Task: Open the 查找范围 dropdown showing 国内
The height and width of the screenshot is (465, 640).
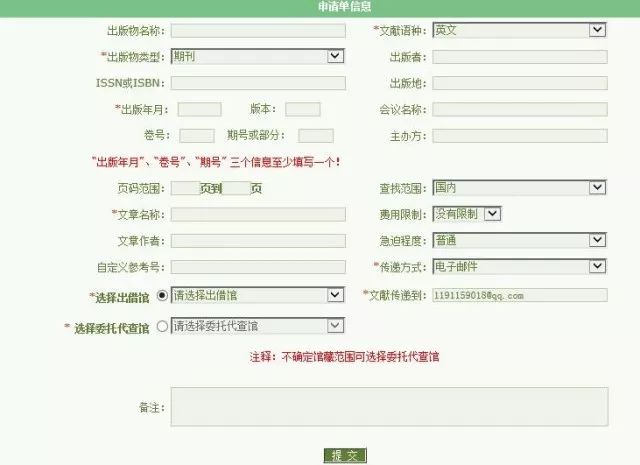Action: pyautogui.click(x=519, y=188)
